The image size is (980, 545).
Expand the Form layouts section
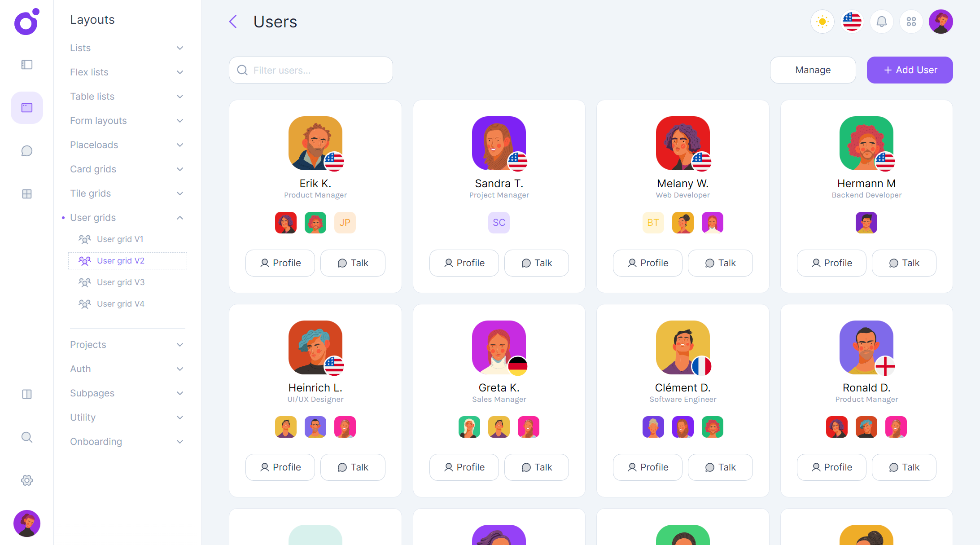point(127,121)
